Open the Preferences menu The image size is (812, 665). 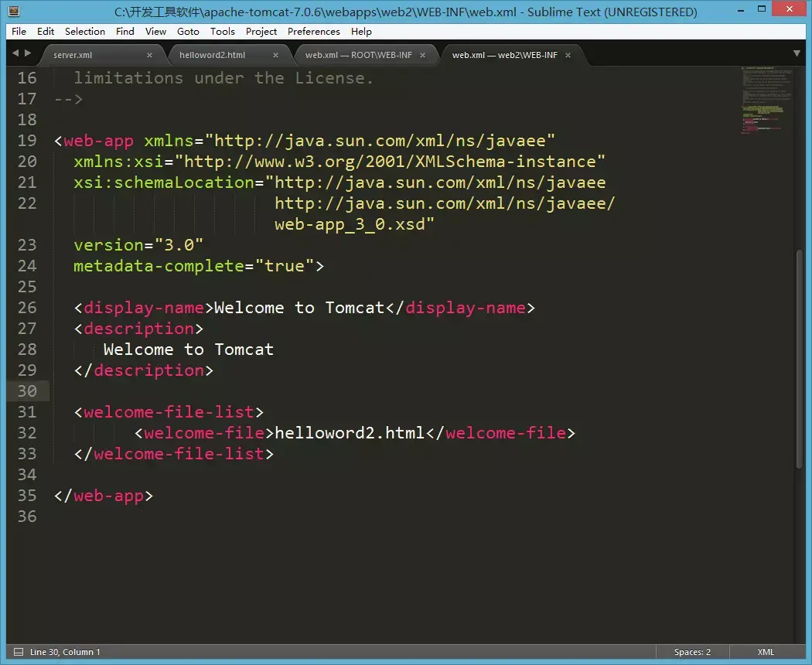[x=314, y=32]
